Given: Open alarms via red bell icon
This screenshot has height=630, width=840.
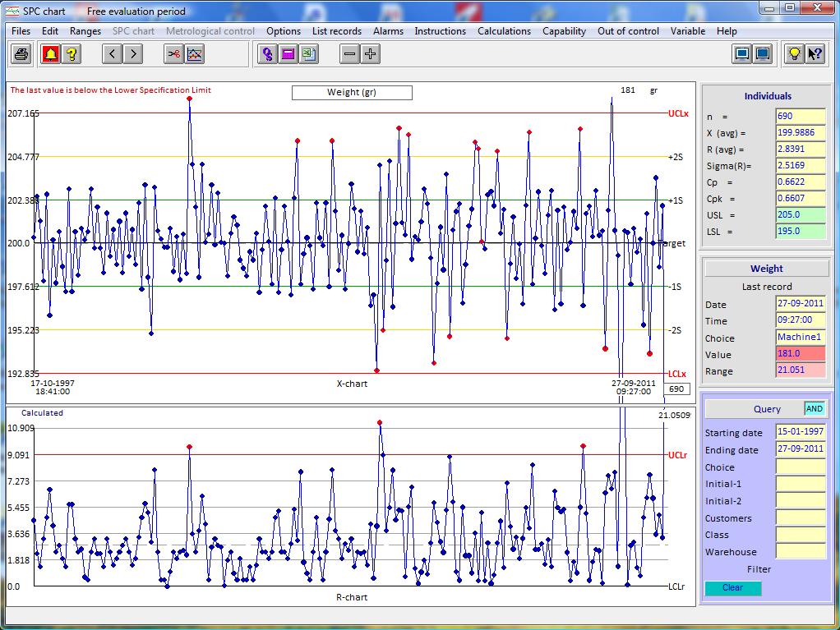Looking at the screenshot, I should coord(50,54).
